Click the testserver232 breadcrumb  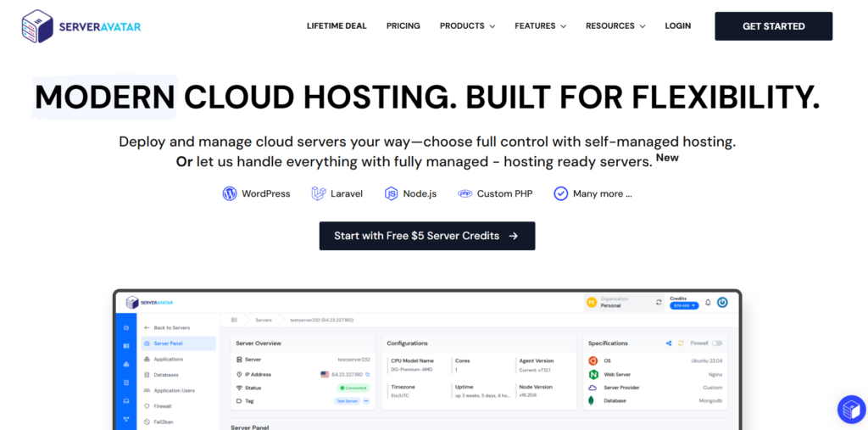321,321
